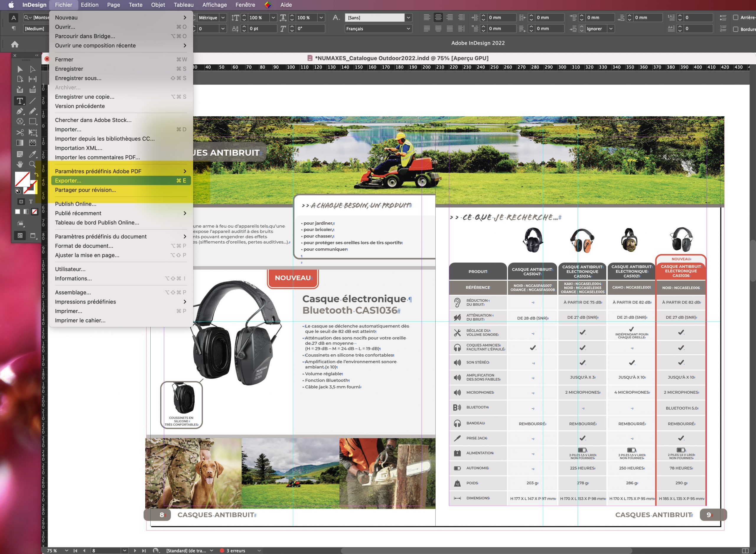Screen dimensions: 756x554
Task: Toggle the Arrière-plan checkbox
Action: pos(736,17)
